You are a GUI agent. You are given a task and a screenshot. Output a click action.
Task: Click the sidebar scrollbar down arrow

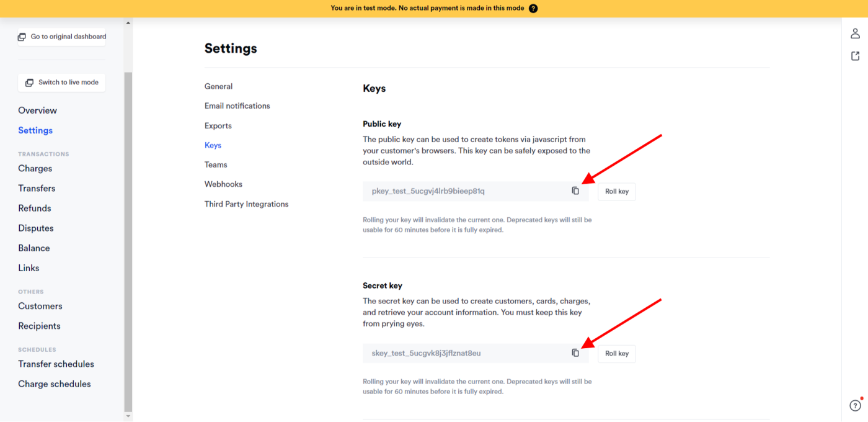coord(128,416)
